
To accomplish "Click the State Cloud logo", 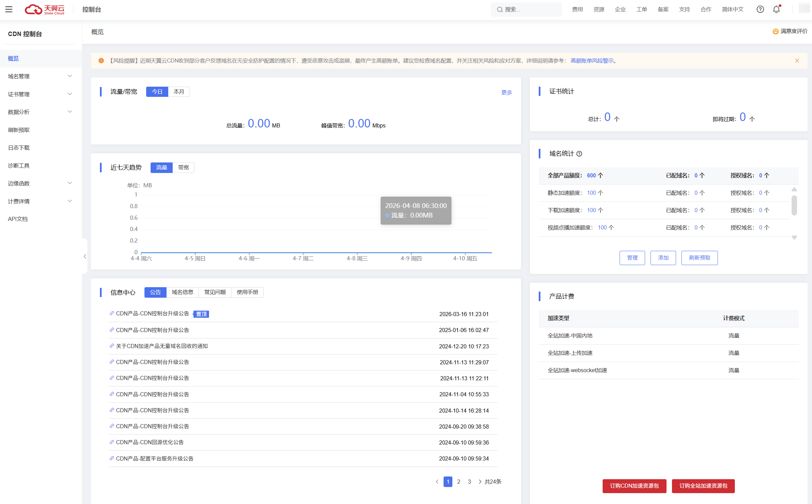I will coord(45,10).
